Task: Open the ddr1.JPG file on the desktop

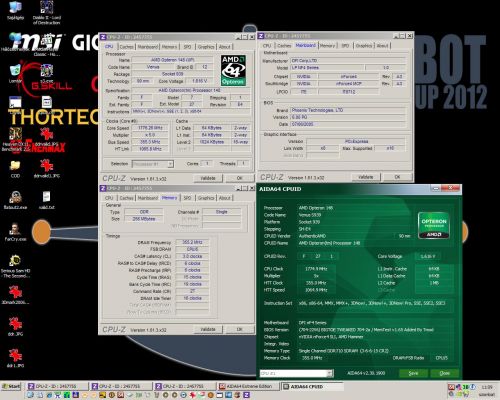Action: point(15,358)
